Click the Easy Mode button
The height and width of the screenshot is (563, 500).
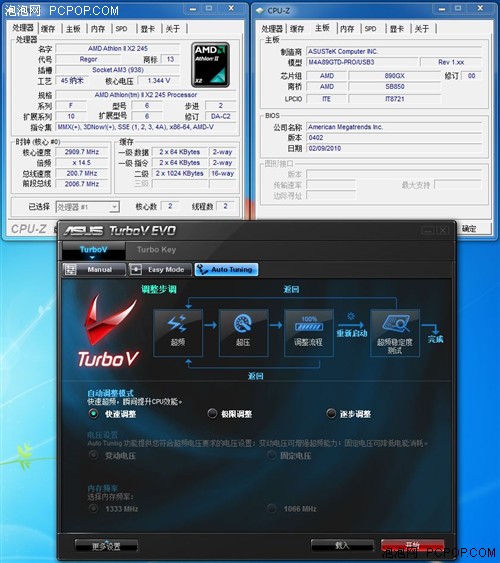(x=159, y=270)
